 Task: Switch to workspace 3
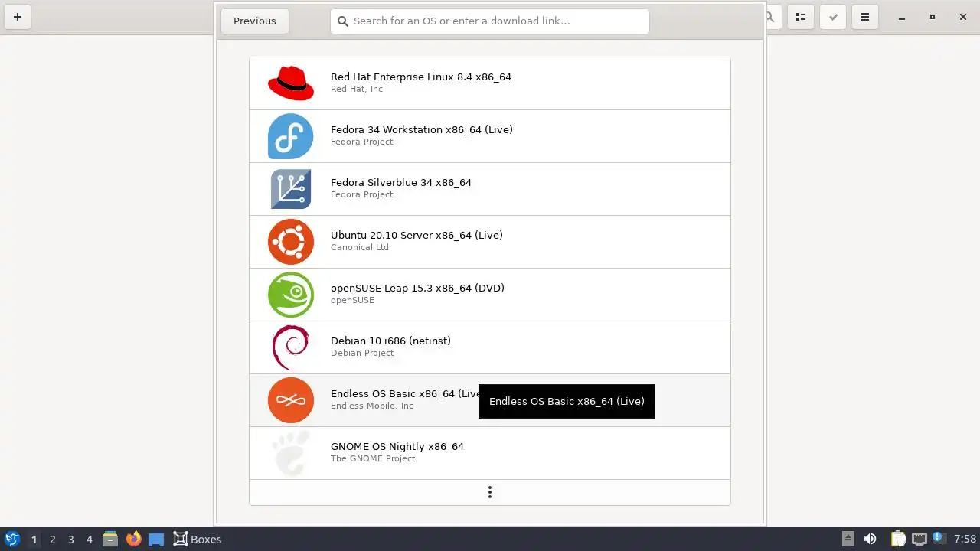[70, 540]
